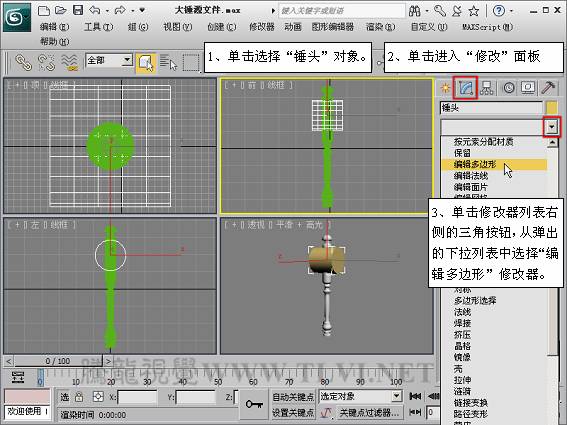Open the 创建(C) menu
This screenshot has width=567, height=425.
pyautogui.click(x=222, y=27)
